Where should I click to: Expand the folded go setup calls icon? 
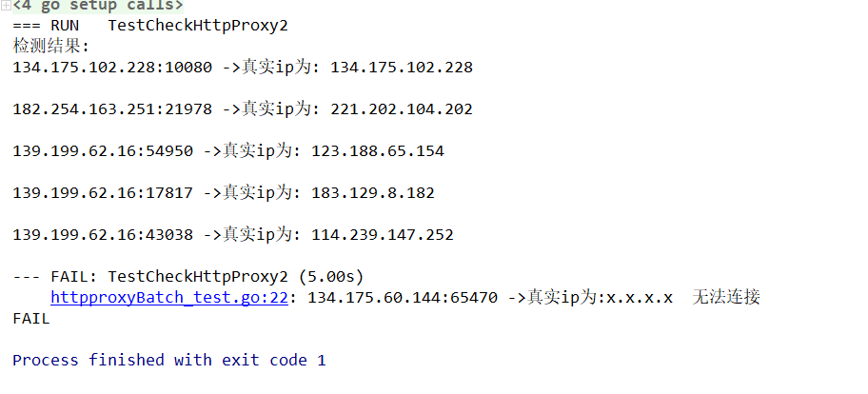coord(7,6)
